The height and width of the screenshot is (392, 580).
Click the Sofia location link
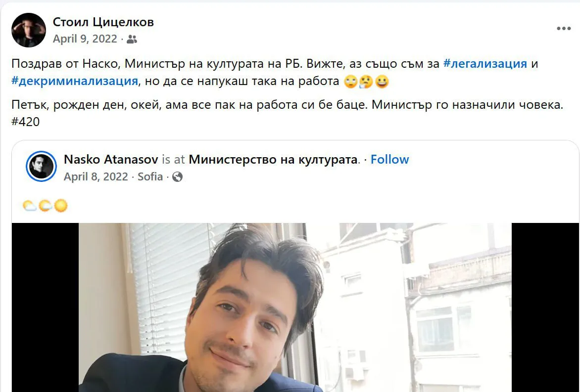[150, 176]
